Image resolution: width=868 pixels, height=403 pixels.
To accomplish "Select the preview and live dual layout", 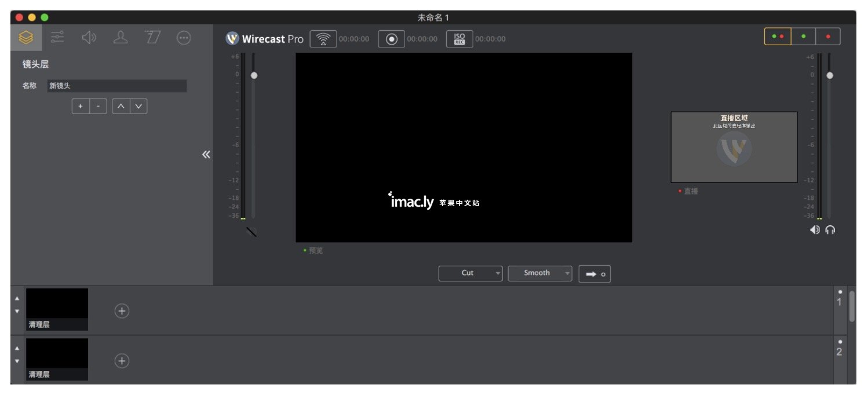I will [x=778, y=36].
